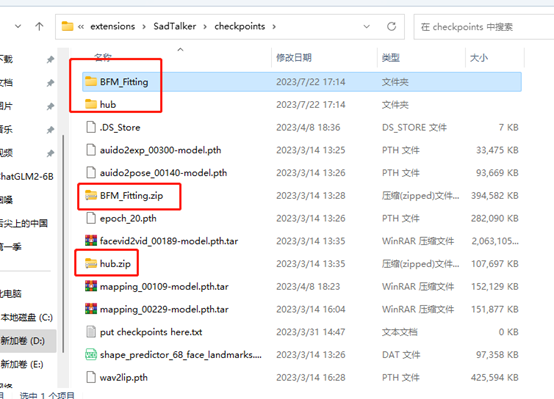Click auido2pose_00140-model.pth file name
The width and height of the screenshot is (554, 399).
pyautogui.click(x=163, y=173)
